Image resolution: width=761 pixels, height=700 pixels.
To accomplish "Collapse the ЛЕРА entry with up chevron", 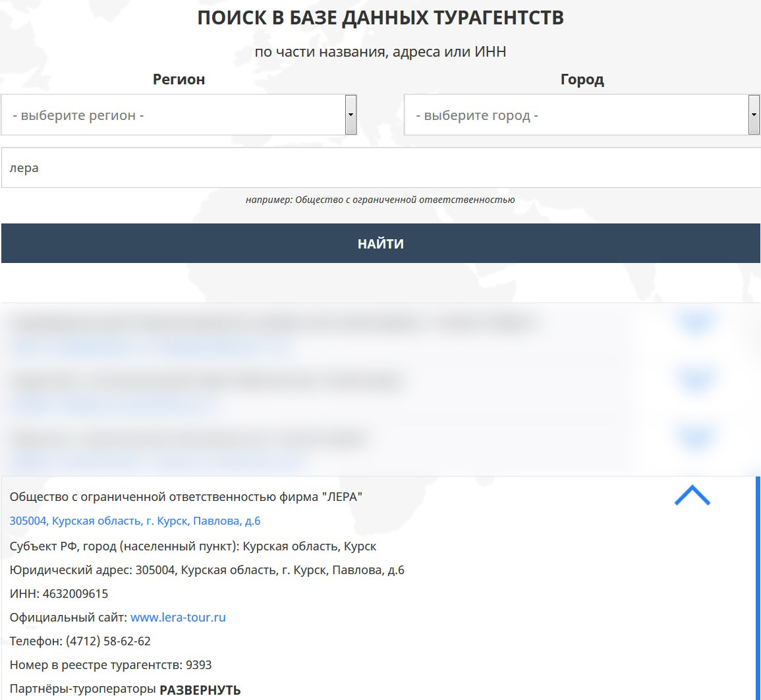I will coord(692,496).
